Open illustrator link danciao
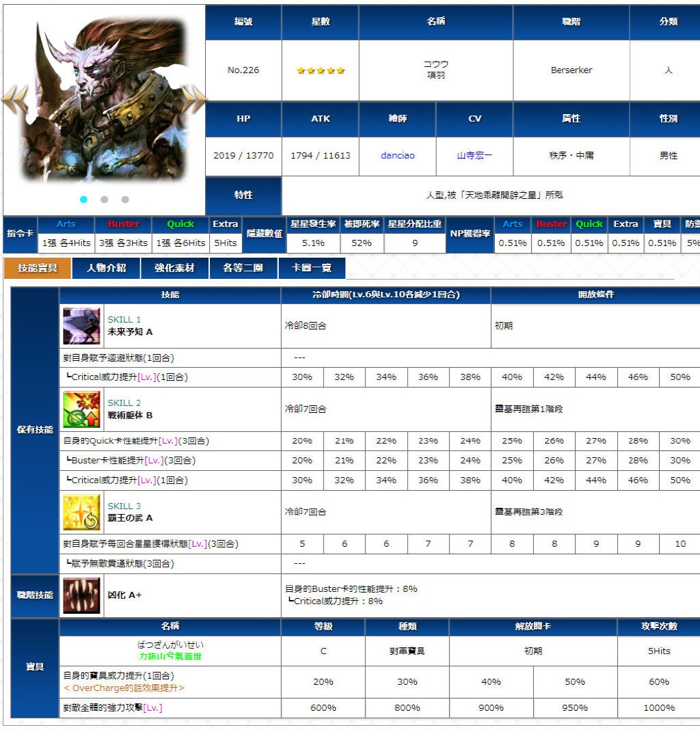This screenshot has width=700, height=732. click(397, 155)
